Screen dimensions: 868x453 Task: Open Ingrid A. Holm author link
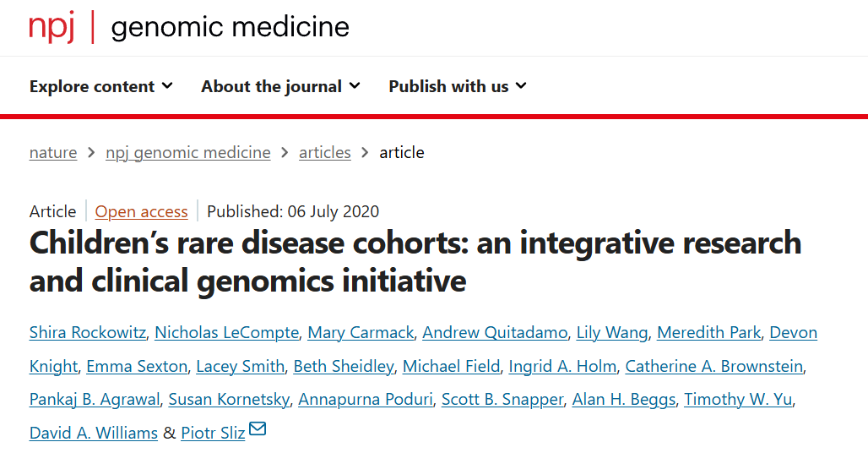click(x=562, y=366)
